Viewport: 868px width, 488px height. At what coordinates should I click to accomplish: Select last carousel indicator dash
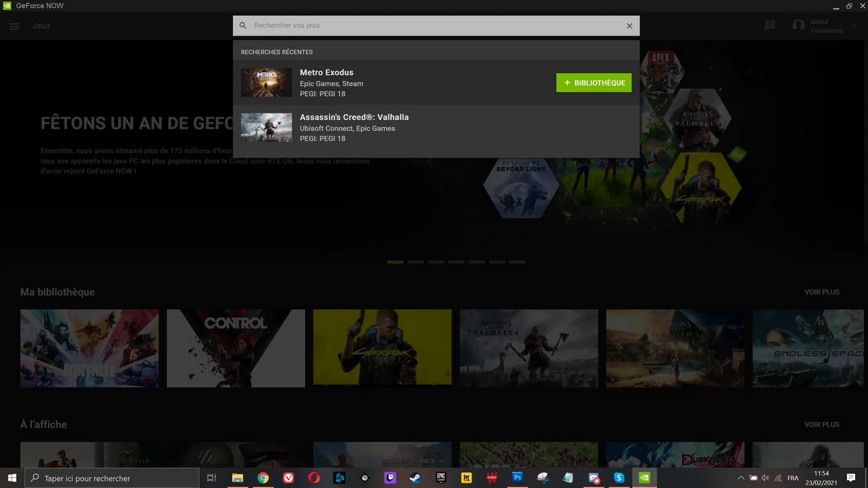pos(517,262)
